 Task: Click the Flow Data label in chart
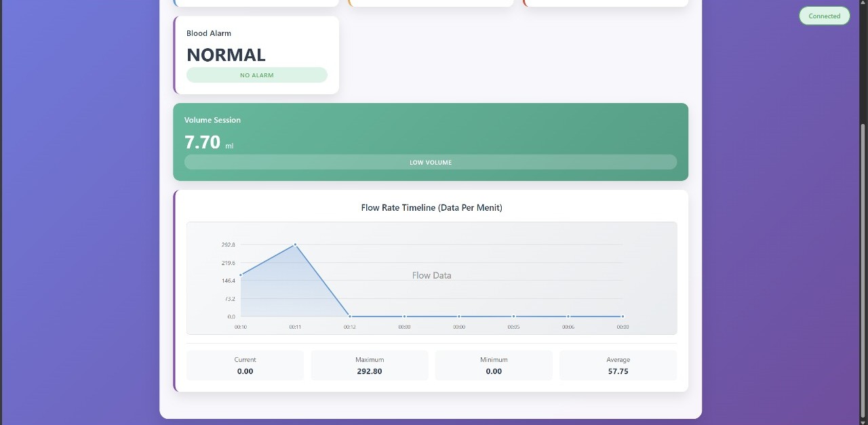click(x=431, y=275)
